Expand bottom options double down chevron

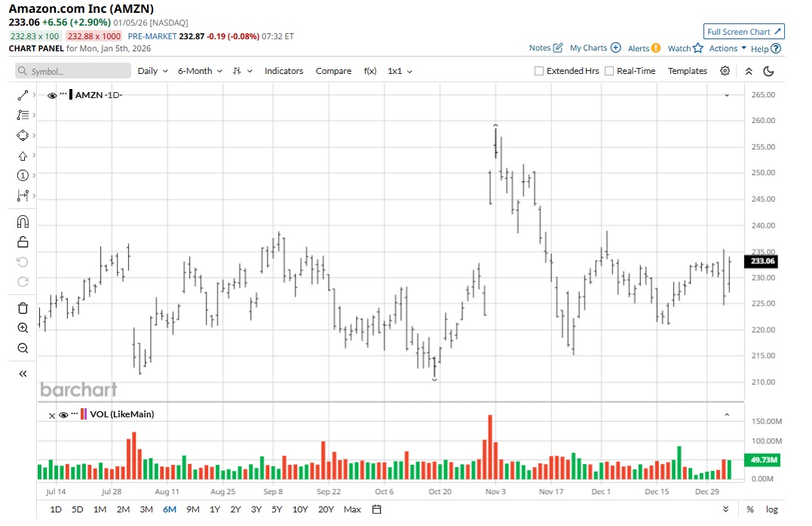[725, 509]
